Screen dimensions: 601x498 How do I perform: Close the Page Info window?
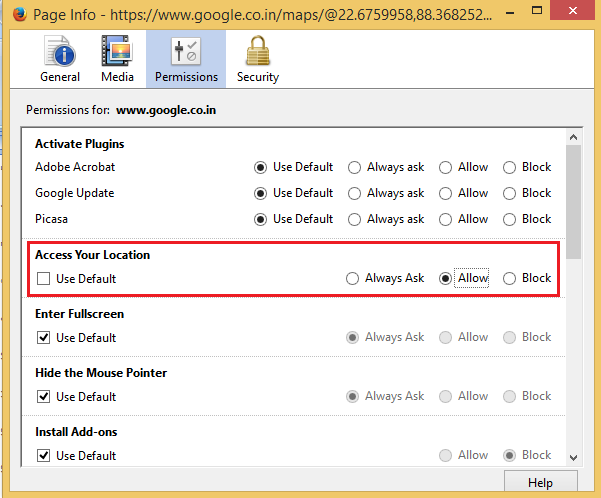point(573,10)
